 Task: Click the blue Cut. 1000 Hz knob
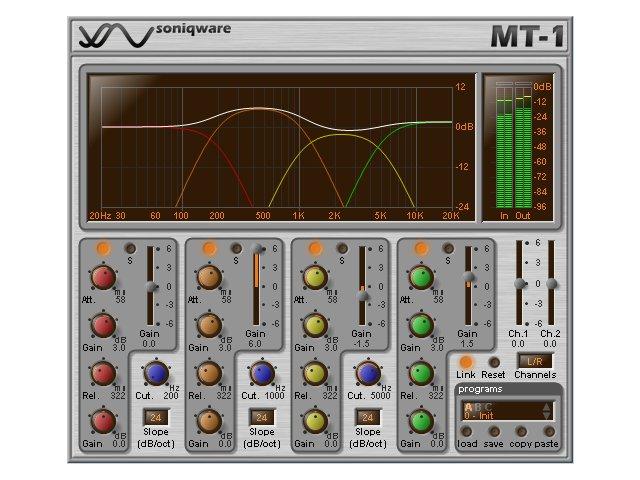pyautogui.click(x=262, y=374)
